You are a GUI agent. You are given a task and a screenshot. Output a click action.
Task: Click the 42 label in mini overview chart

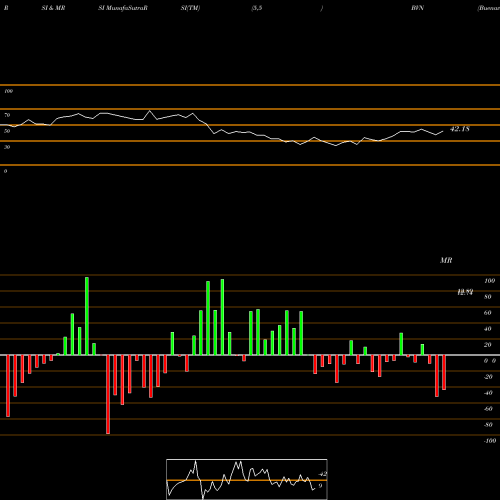[x=323, y=474]
